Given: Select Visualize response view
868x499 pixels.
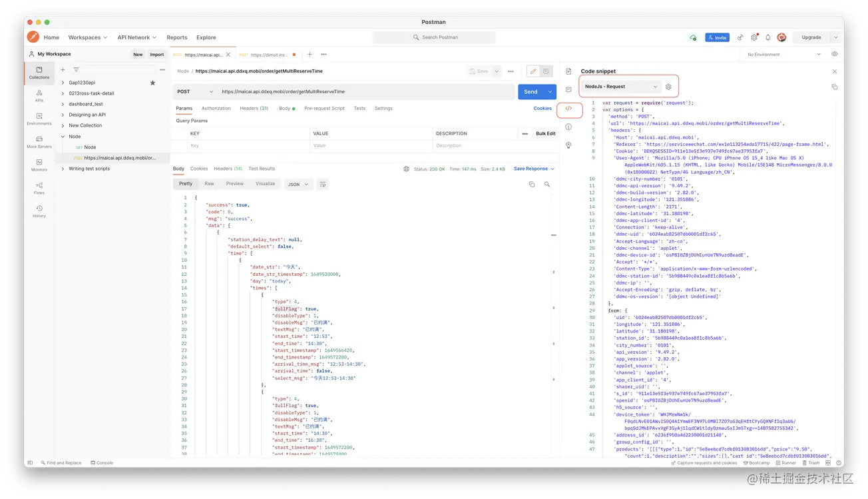Looking at the screenshot, I should coord(266,184).
